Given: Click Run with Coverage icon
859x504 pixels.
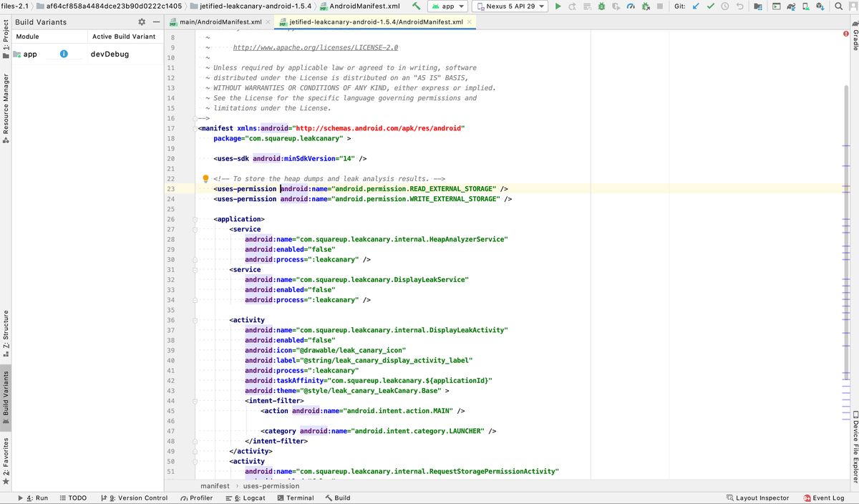Looking at the screenshot, I should pyautogui.click(x=615, y=6).
